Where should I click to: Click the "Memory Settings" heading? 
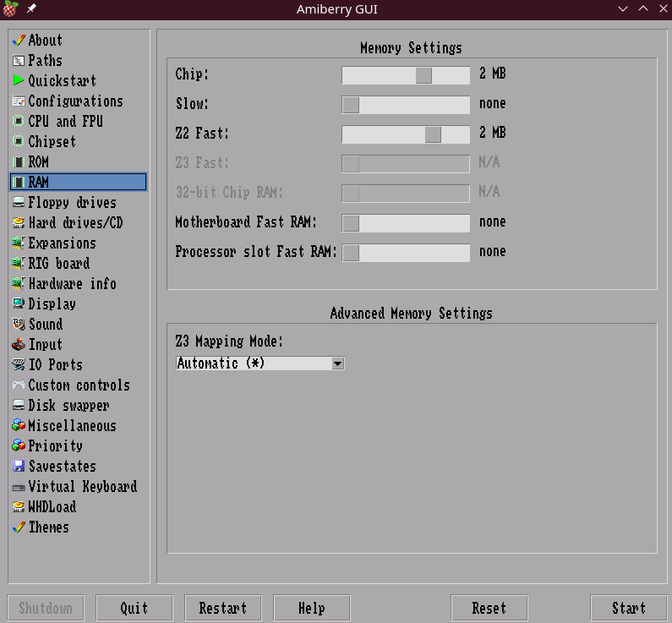click(x=411, y=47)
